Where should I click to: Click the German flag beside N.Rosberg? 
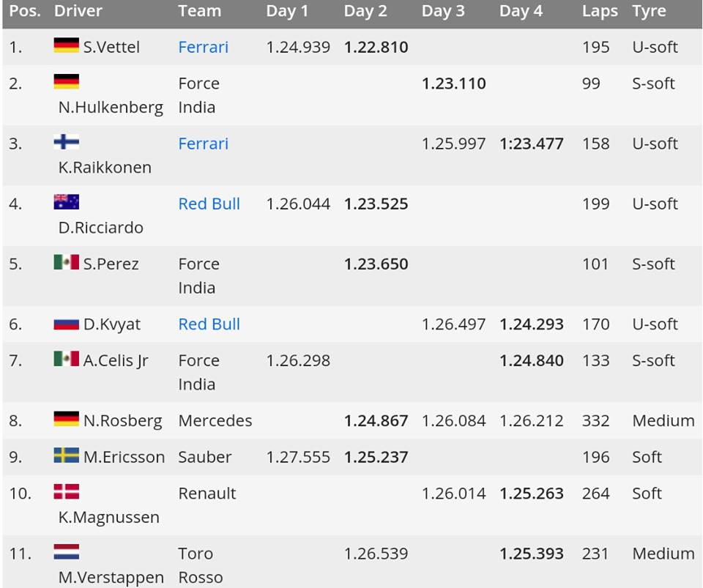coord(66,420)
